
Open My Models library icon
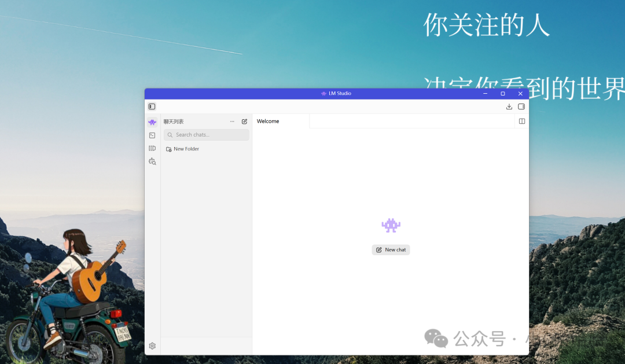pos(152,148)
